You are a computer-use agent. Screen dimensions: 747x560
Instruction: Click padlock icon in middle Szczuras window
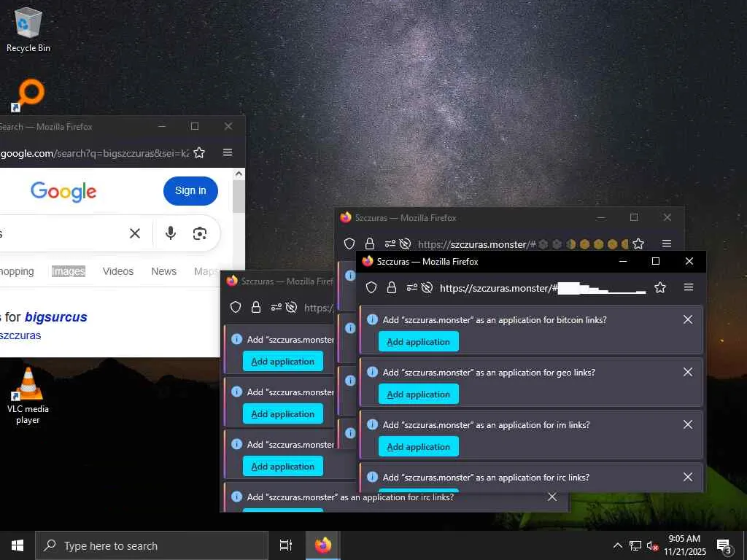[x=370, y=244]
